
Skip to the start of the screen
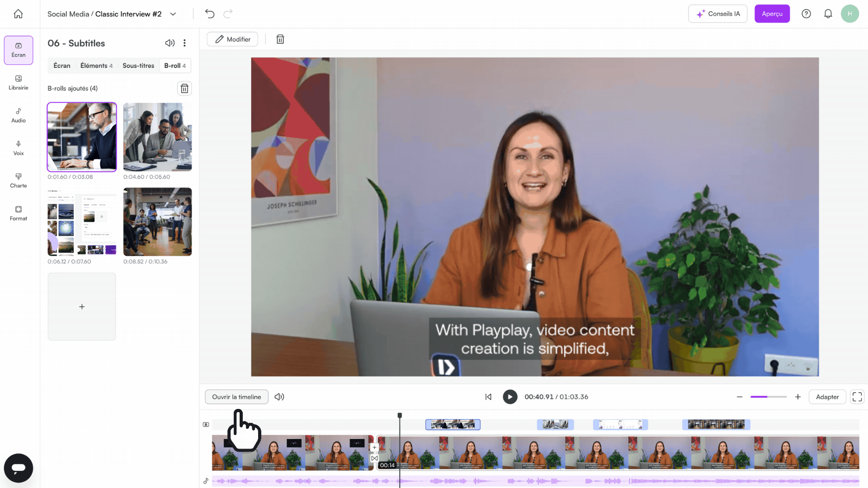pos(488,397)
